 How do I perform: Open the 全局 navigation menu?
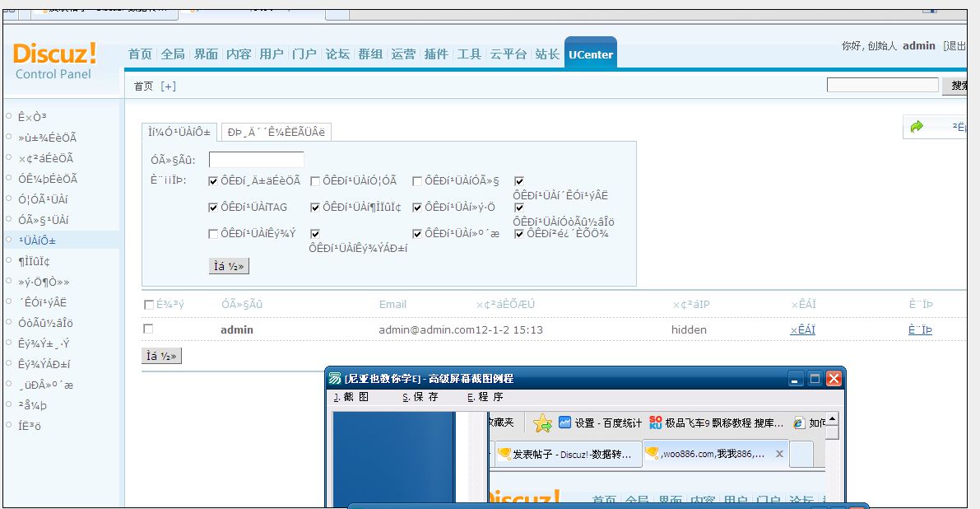point(173,54)
